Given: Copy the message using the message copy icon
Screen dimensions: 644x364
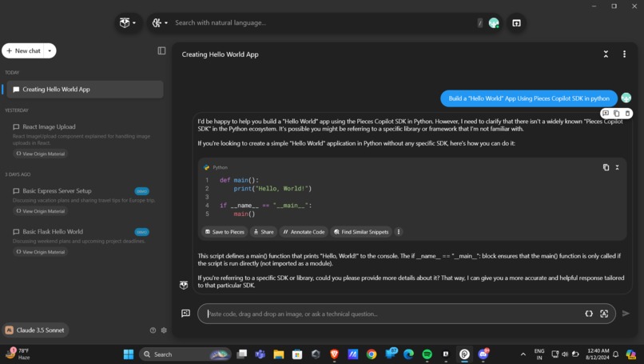Looking at the screenshot, I should click(617, 113).
